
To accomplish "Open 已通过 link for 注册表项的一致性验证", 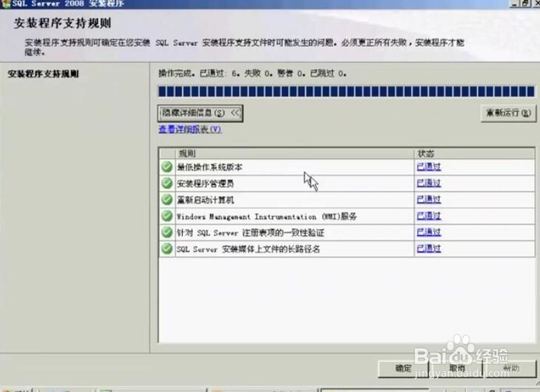I will pos(429,233).
